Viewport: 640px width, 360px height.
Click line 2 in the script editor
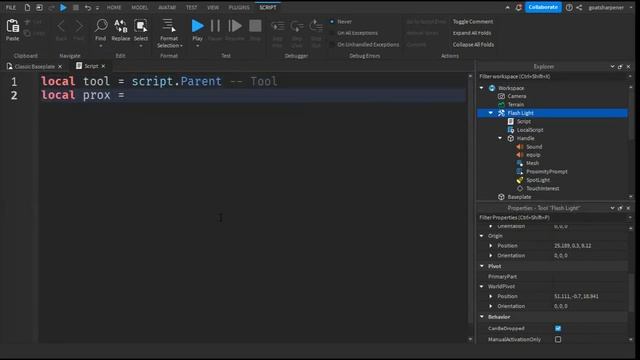pyautogui.click(x=252, y=96)
